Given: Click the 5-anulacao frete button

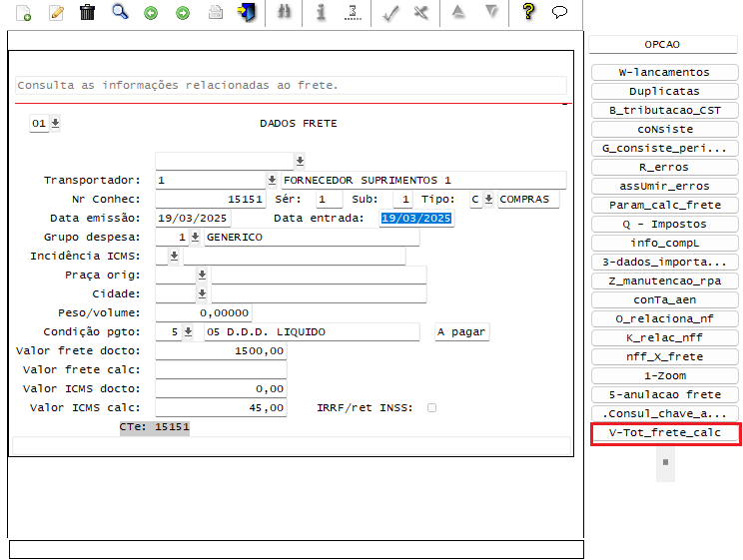Looking at the screenshot, I should click(664, 394).
